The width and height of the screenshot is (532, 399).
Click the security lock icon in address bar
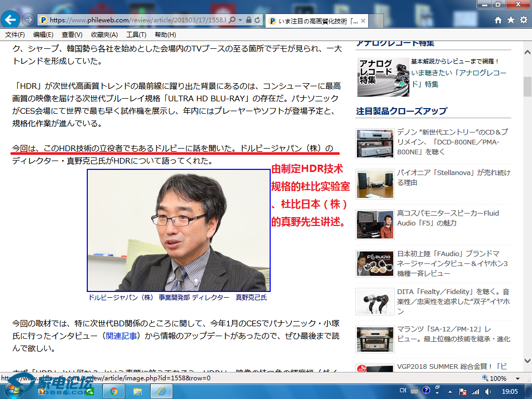(249, 20)
